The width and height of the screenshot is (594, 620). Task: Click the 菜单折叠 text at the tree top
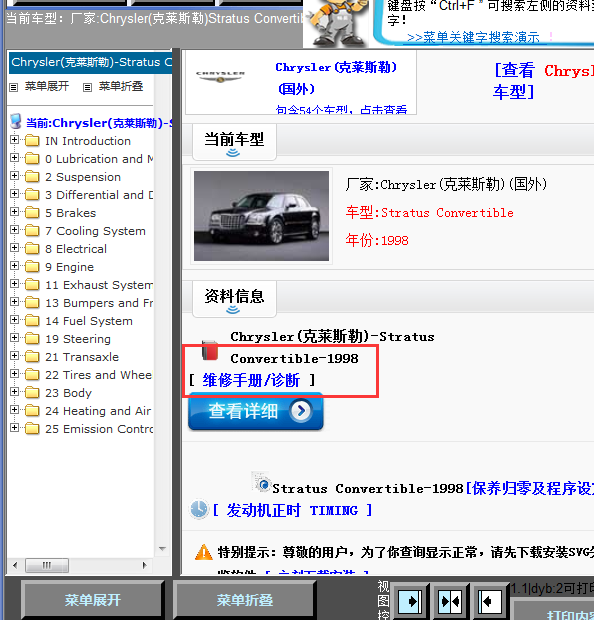coord(121,86)
